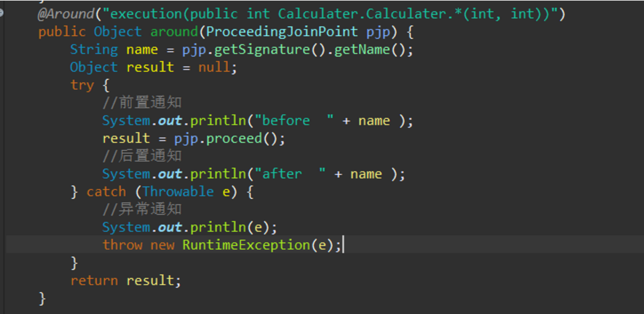Screen dimensions: 644x314
Task: Click the getName method call
Action: (x=362, y=50)
